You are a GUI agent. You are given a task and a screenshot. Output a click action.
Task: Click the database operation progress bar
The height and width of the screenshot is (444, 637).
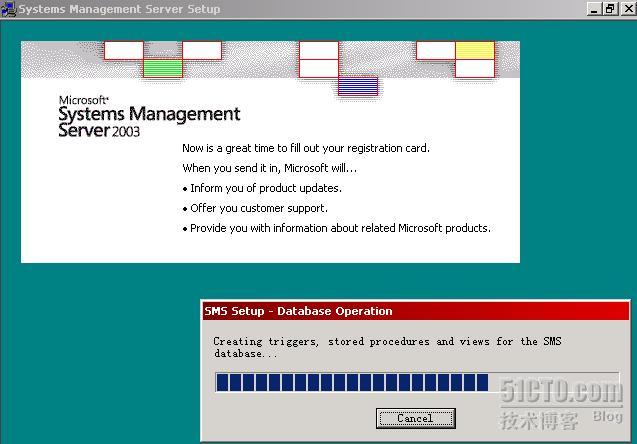click(417, 382)
